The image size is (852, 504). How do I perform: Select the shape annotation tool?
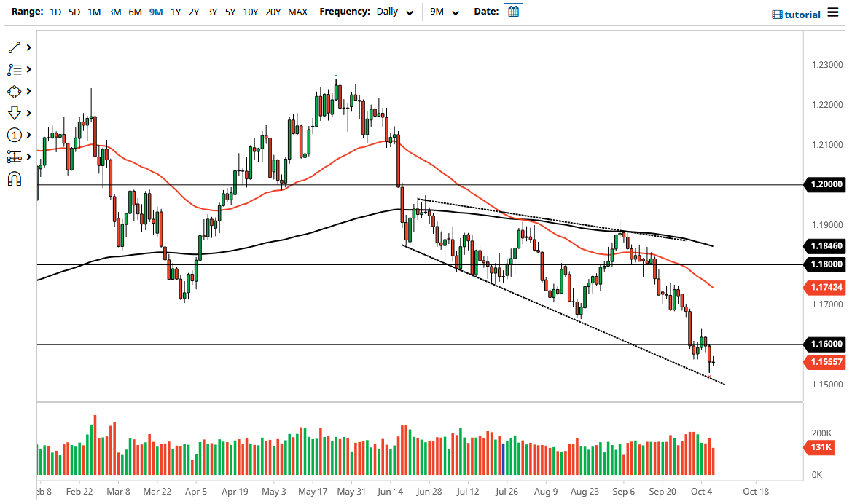click(13, 91)
